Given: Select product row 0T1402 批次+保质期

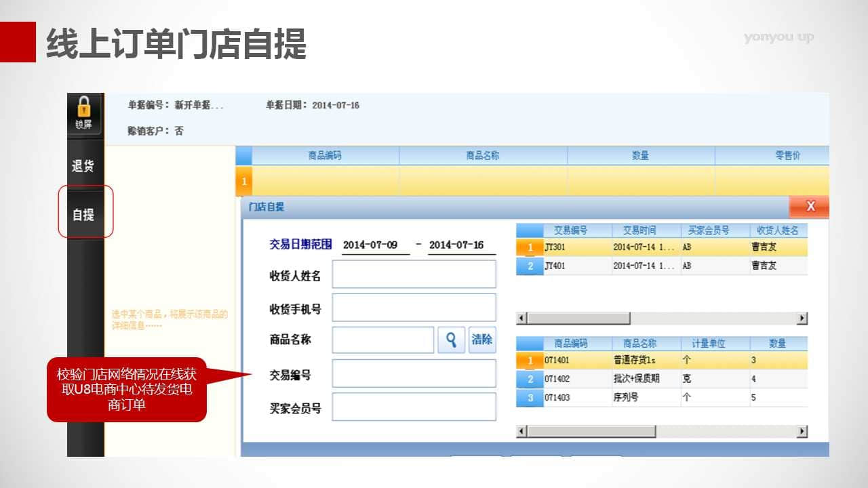Looking at the screenshot, I should (x=576, y=379).
